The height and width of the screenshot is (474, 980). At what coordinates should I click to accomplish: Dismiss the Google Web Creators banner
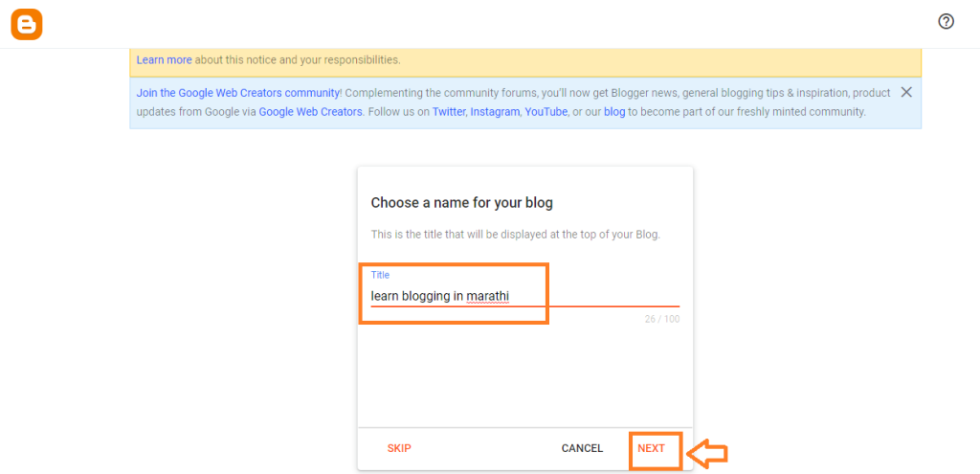[906, 92]
